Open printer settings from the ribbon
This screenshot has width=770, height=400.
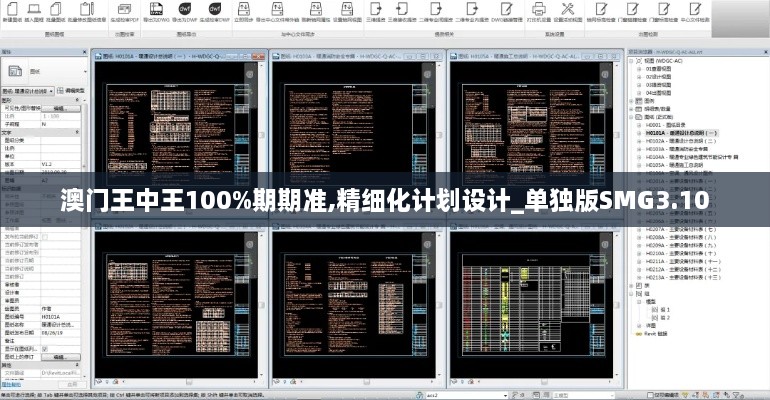click(x=539, y=9)
